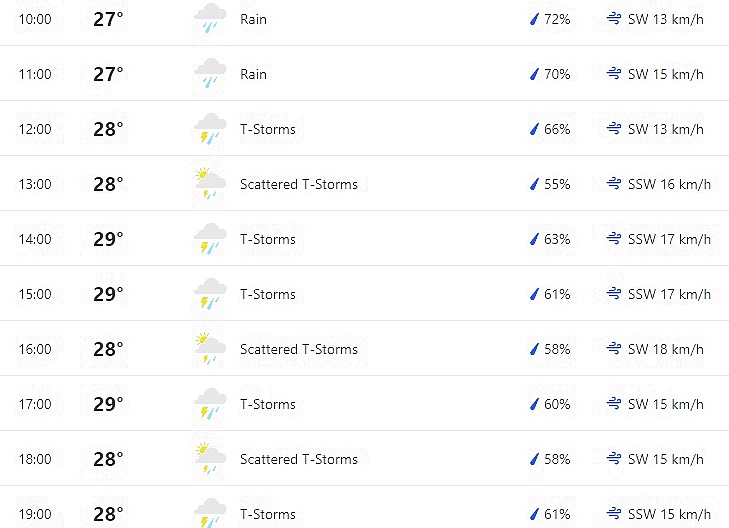
Task: Select the 15:00 forecast row
Action: click(x=364, y=294)
